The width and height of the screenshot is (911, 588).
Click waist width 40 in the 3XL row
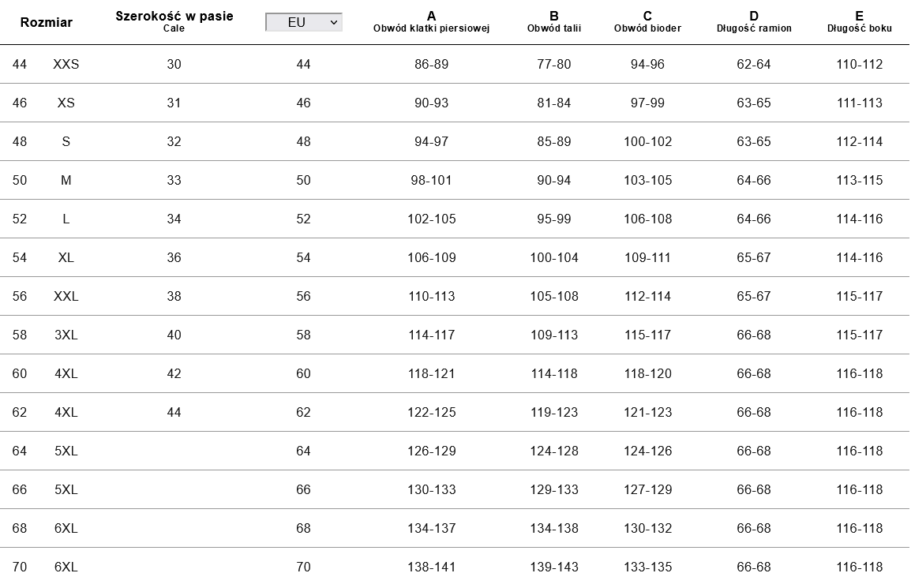pos(174,335)
